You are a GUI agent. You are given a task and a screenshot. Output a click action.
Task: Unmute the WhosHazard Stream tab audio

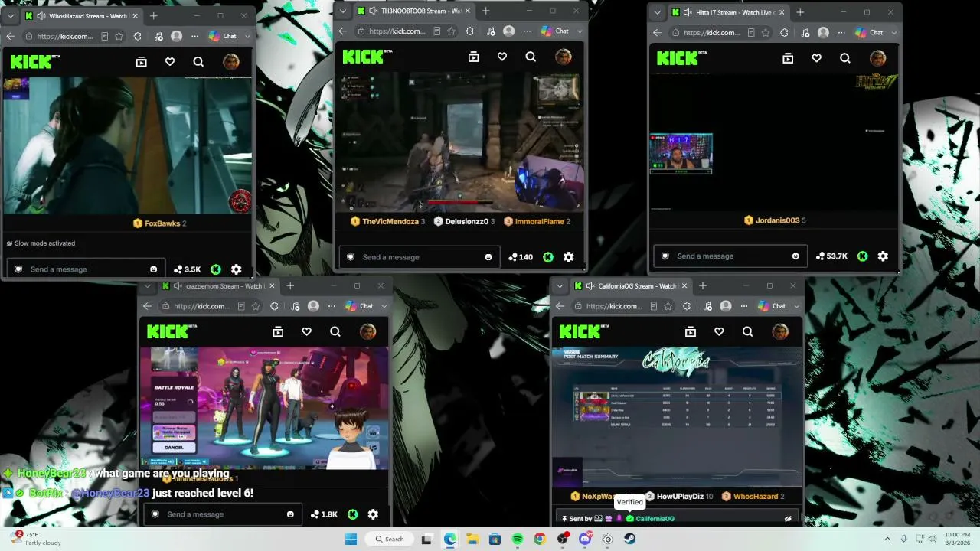point(40,15)
